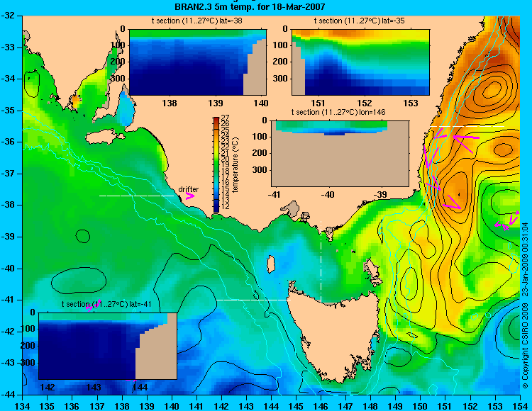Click the -44 label on main latitude axis
Viewport: 532px width, 411px height.
[x=8, y=395]
